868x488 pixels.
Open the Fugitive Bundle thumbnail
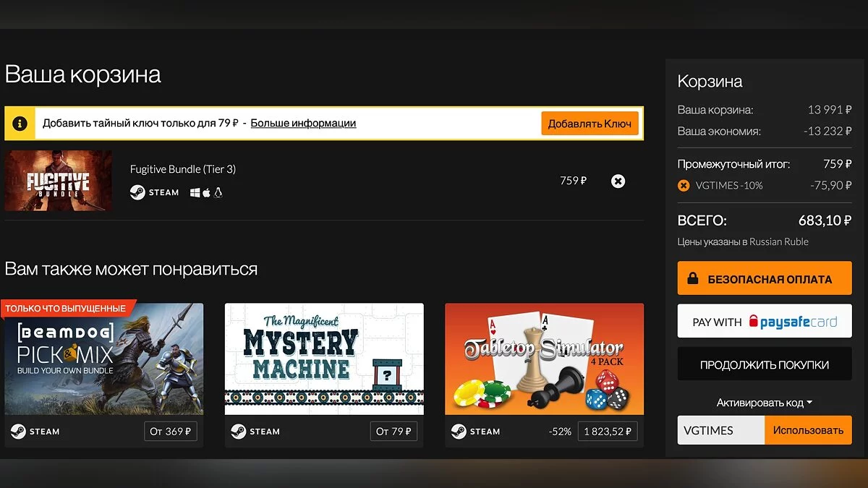click(59, 181)
